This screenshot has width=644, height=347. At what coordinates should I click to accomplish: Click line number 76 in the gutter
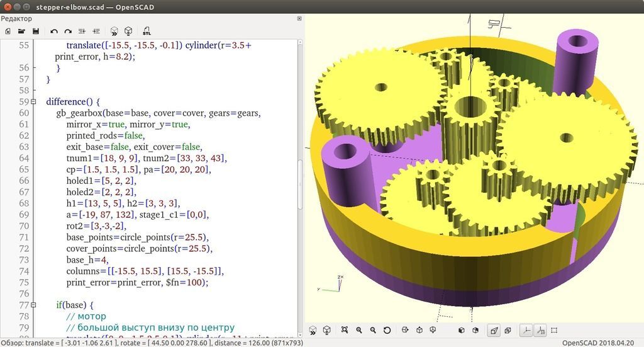point(25,294)
